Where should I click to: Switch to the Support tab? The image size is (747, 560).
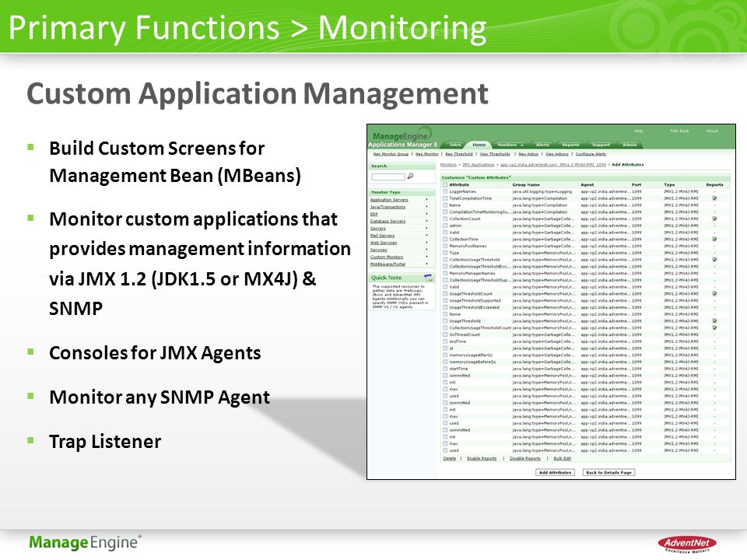click(x=601, y=145)
